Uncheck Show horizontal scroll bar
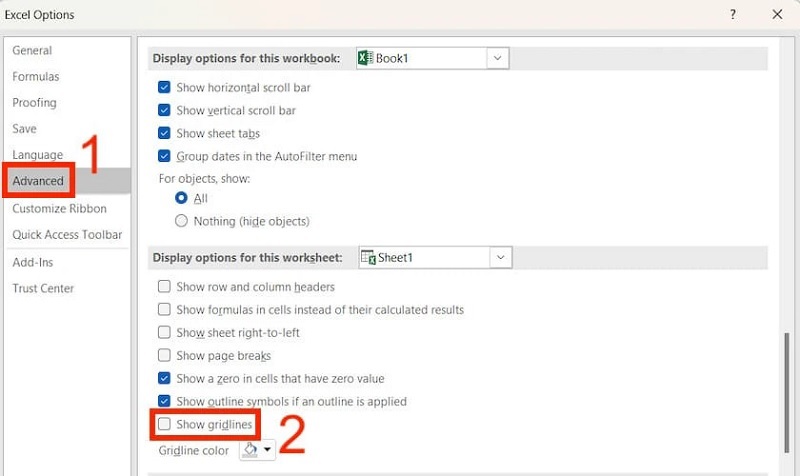The height and width of the screenshot is (476, 800). tap(164, 88)
